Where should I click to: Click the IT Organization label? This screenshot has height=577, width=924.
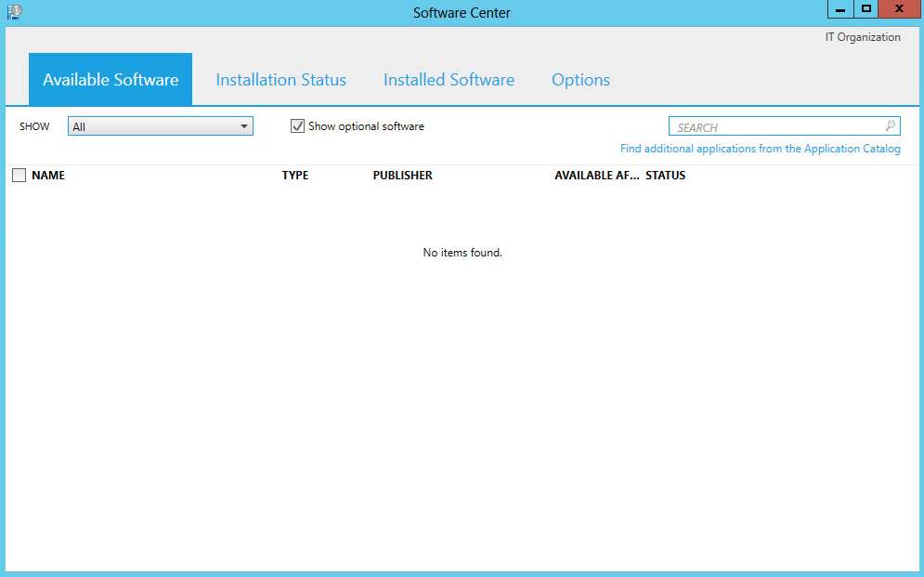[x=863, y=37]
